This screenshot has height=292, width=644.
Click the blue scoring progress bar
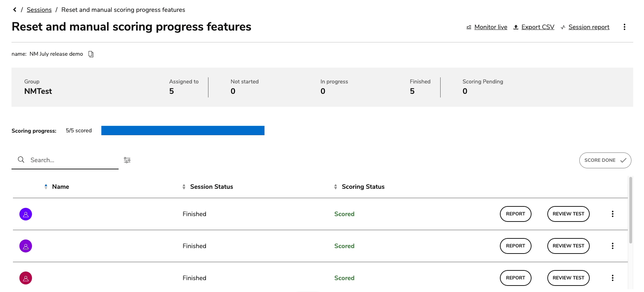coord(183,131)
